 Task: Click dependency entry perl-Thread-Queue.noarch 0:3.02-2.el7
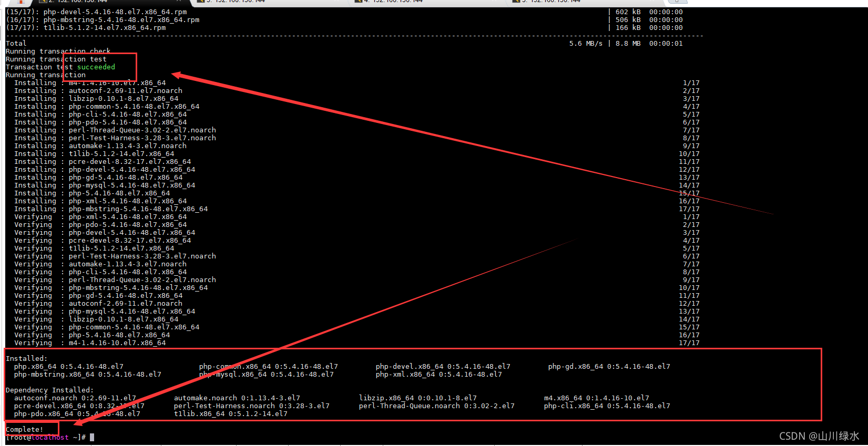[x=437, y=406]
